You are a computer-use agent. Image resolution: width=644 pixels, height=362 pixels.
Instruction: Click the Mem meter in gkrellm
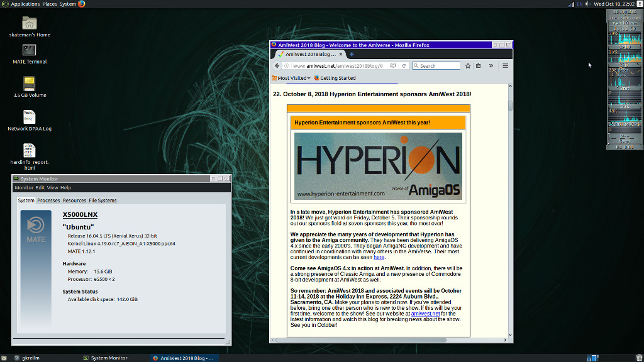[x=625, y=136]
